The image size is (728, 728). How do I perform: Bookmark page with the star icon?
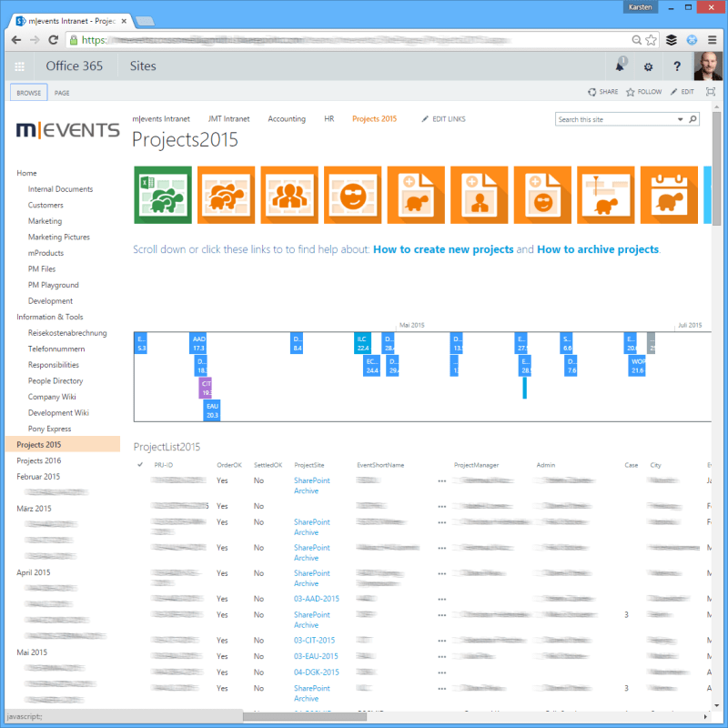pyautogui.click(x=651, y=40)
